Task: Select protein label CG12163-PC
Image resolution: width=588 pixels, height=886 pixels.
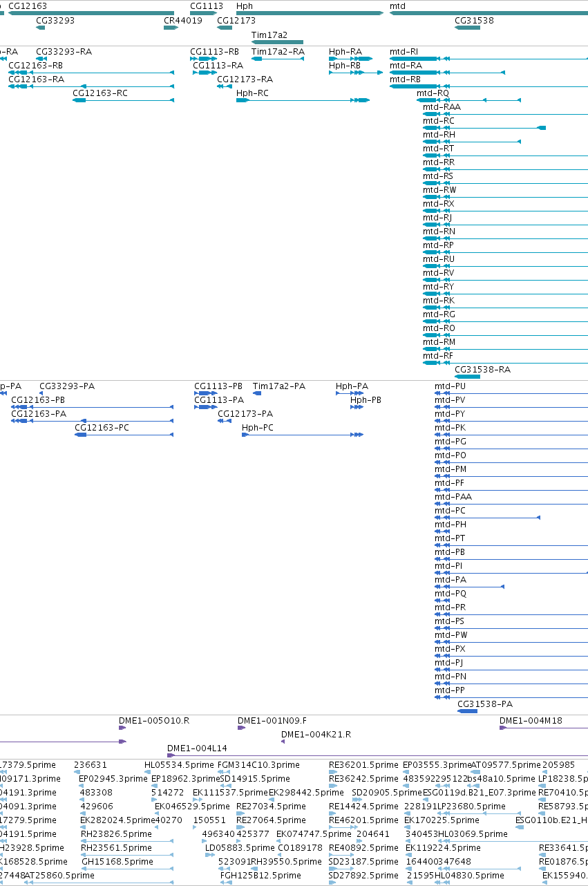Action: [102, 428]
